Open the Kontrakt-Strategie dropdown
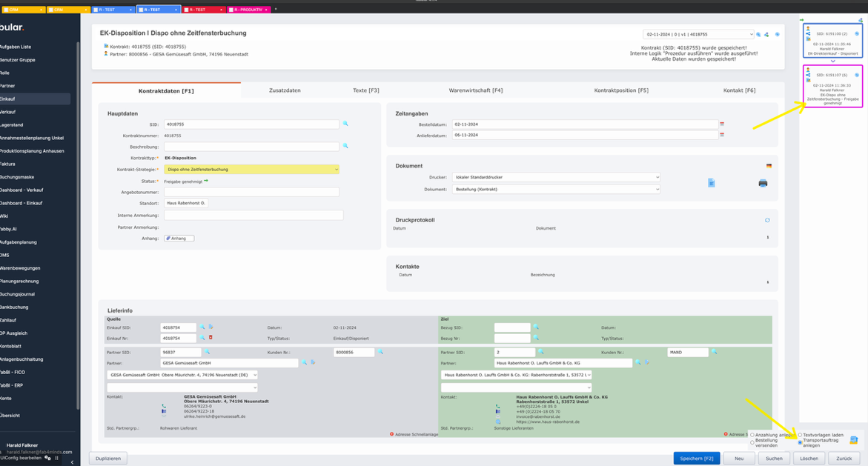 [251, 170]
